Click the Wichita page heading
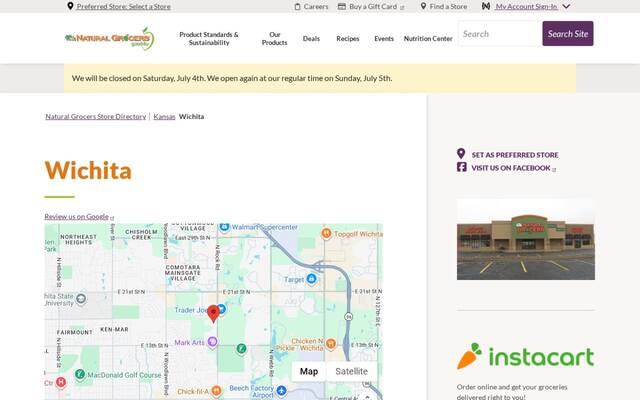This screenshot has width=640, height=400. click(x=88, y=170)
